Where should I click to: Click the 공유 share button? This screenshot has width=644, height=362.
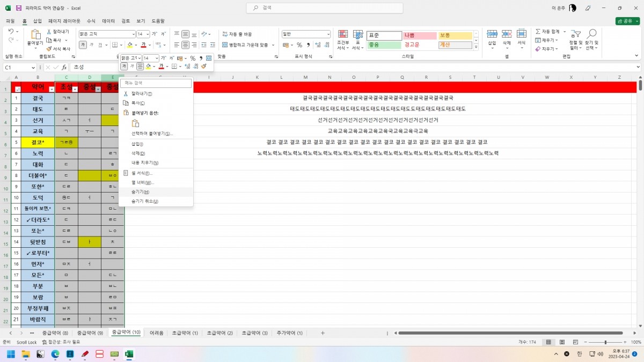pyautogui.click(x=627, y=21)
